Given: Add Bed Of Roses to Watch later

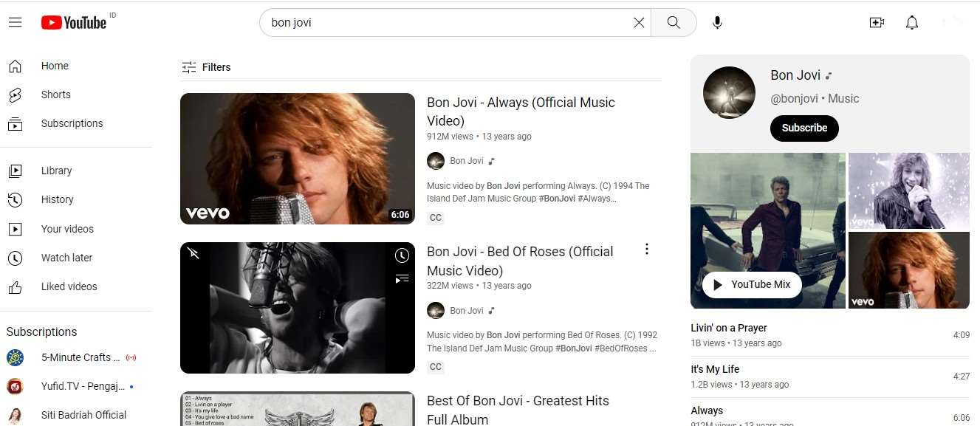Looking at the screenshot, I should click(x=402, y=255).
